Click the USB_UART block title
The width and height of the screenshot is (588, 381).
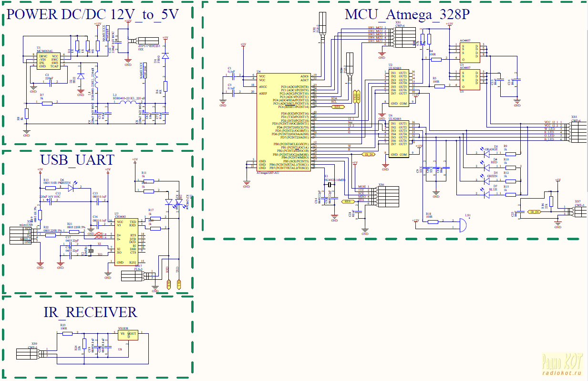pos(77,159)
